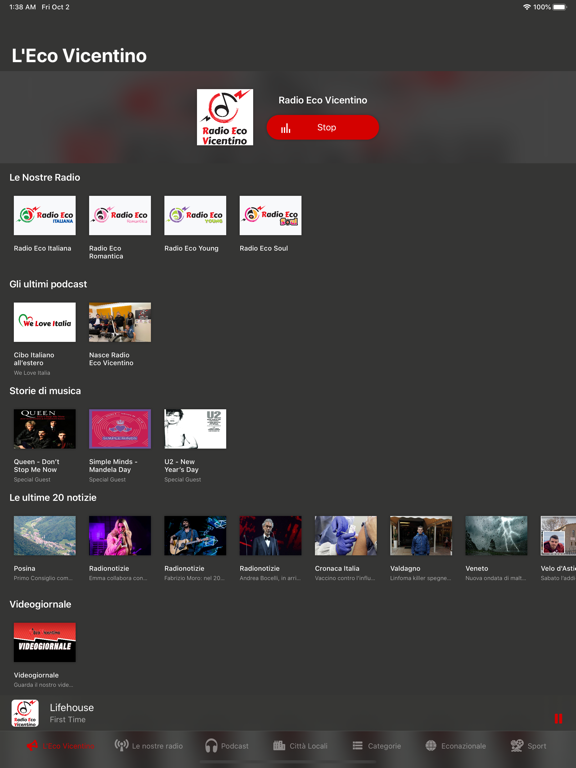Click the Radio Eco Vicentino station name
Viewport: 576px width, 768px height.
323,100
